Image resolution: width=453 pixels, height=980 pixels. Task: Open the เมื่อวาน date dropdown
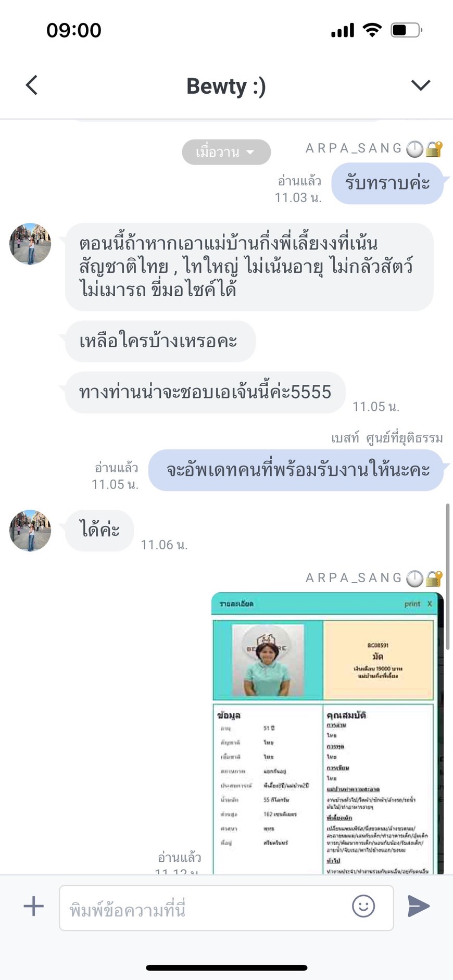(226, 152)
